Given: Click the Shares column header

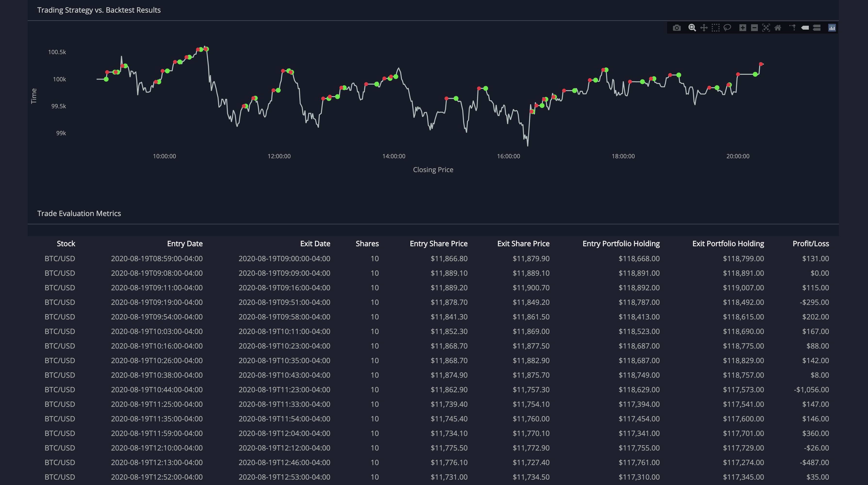Looking at the screenshot, I should (x=367, y=243).
